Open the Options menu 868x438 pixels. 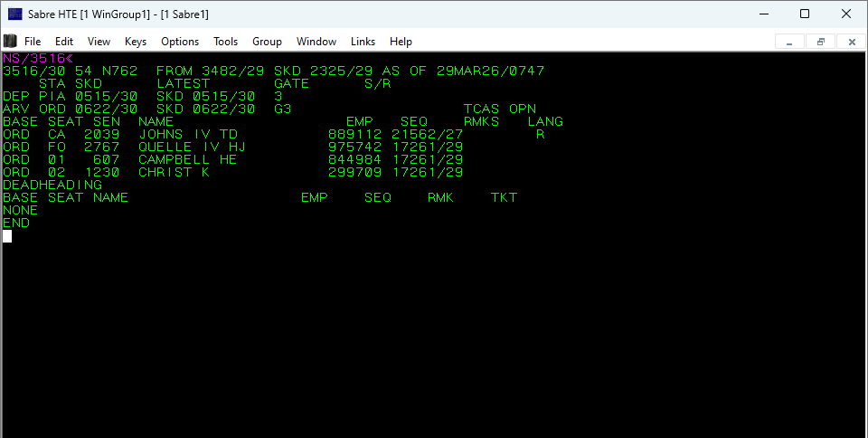(x=180, y=42)
